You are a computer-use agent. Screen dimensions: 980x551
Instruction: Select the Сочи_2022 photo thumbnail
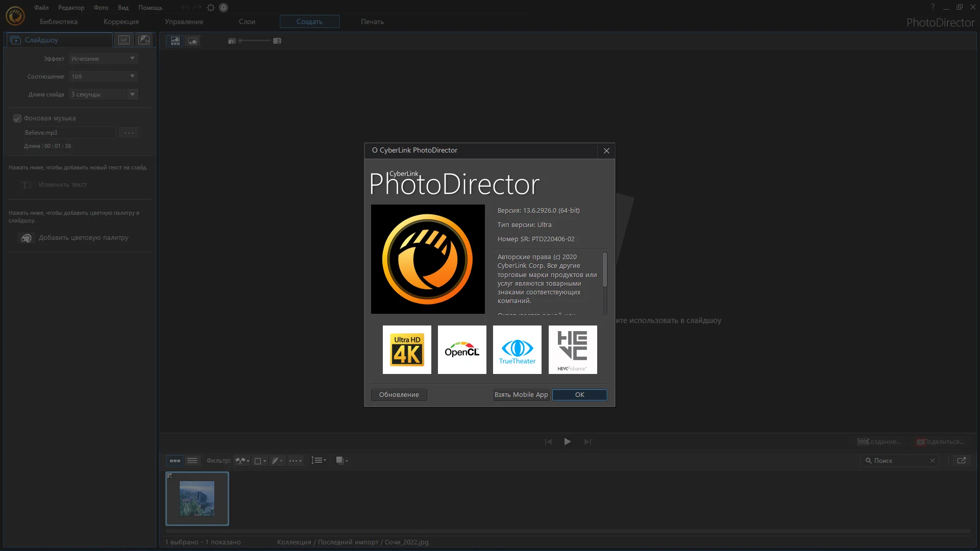[x=197, y=498]
